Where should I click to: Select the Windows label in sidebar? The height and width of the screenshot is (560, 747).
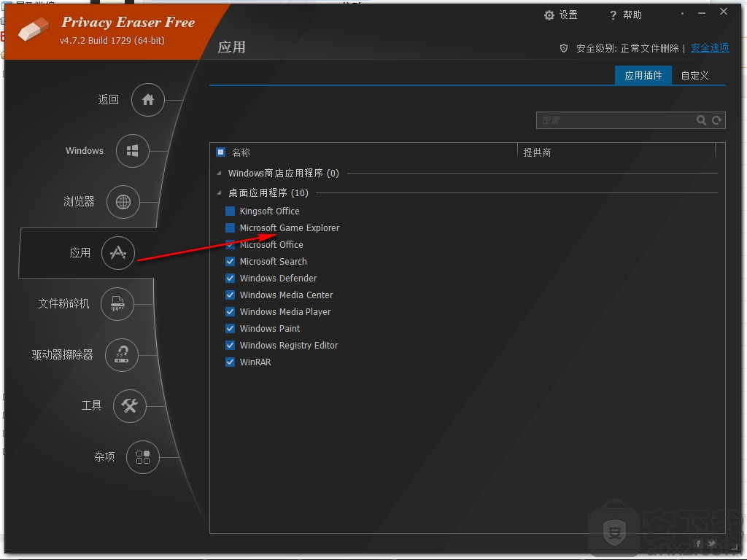(x=85, y=150)
